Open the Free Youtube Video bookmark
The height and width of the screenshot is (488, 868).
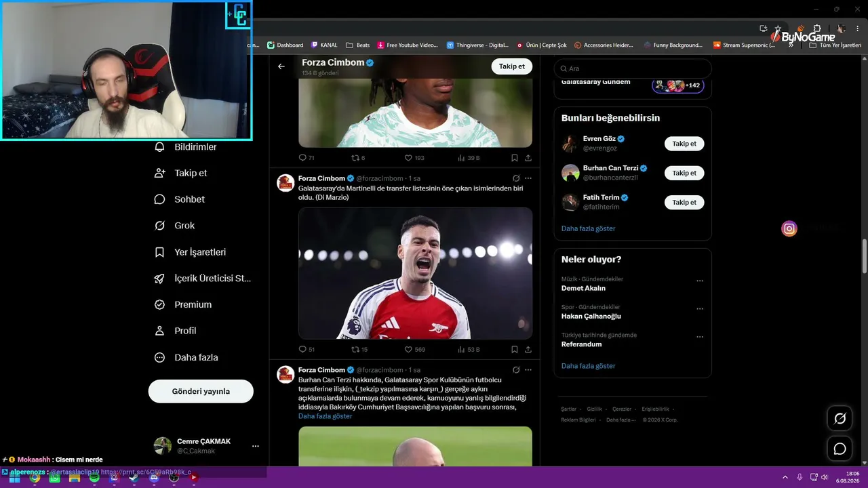coord(408,45)
